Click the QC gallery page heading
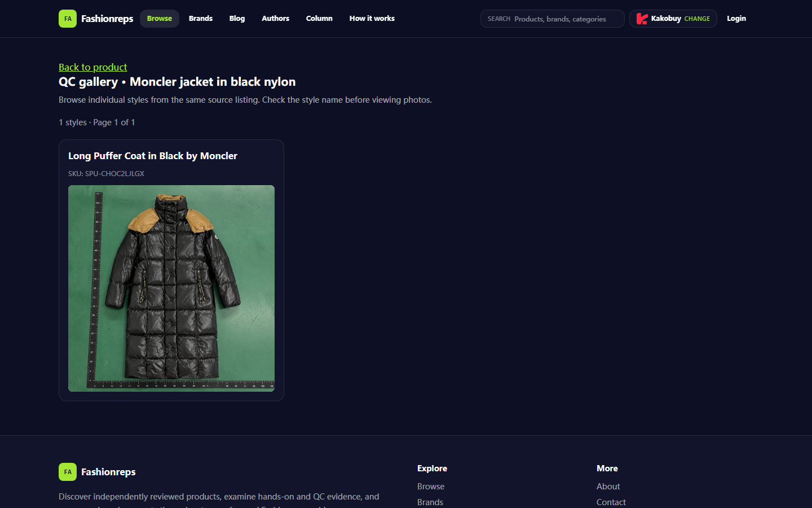 click(177, 82)
